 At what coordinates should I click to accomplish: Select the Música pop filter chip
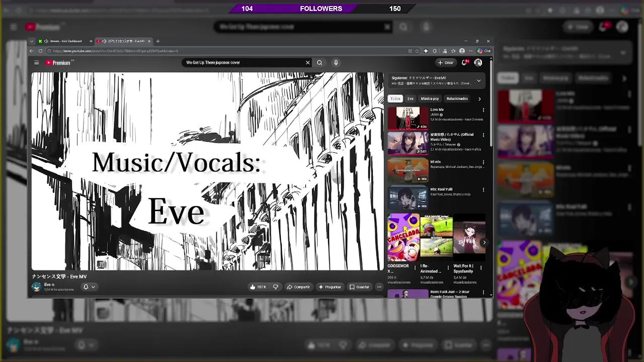click(x=430, y=99)
